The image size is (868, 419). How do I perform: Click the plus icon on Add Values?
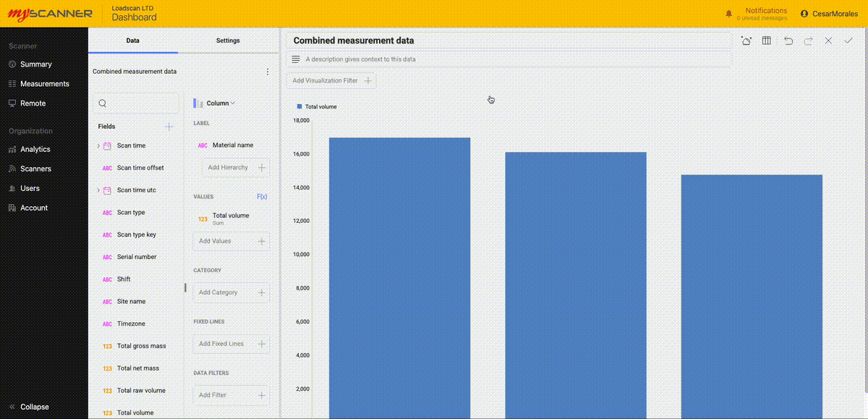(x=262, y=241)
